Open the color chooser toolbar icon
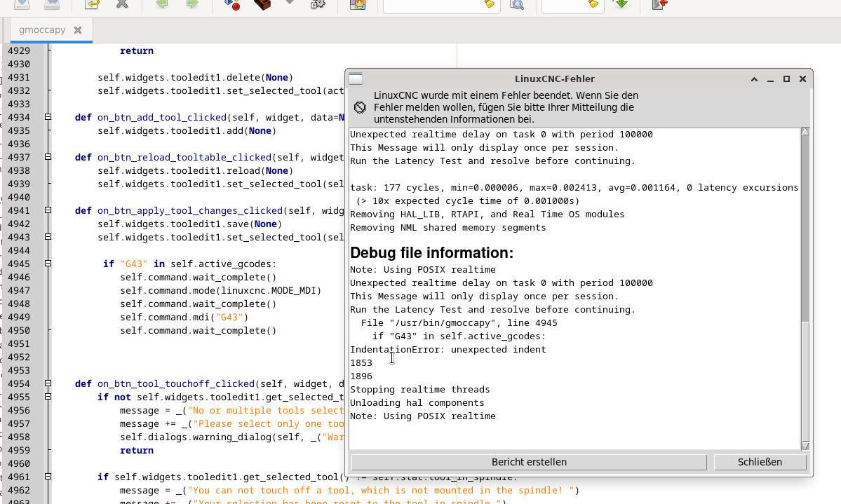841x504 pixels. 357,4
